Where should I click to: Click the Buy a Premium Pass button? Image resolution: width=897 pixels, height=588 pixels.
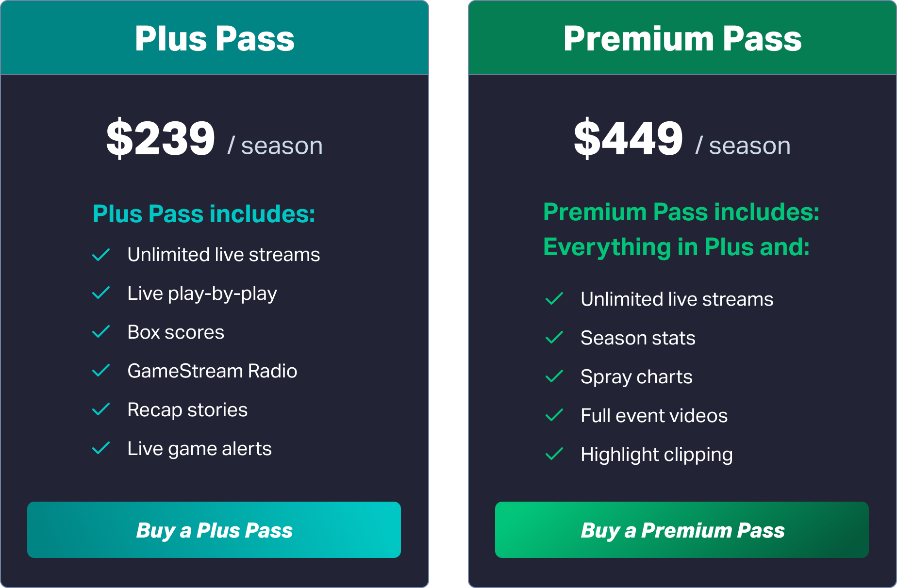click(x=681, y=530)
